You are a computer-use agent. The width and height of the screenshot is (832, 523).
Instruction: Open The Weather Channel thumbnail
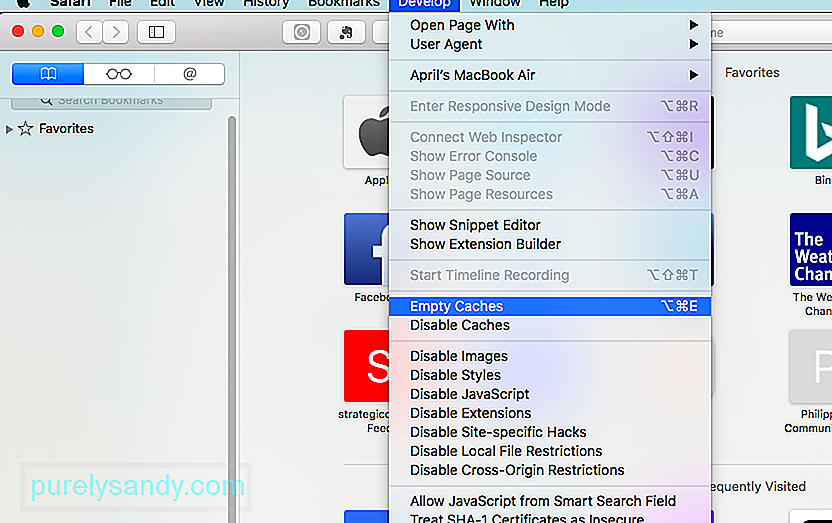click(x=810, y=249)
